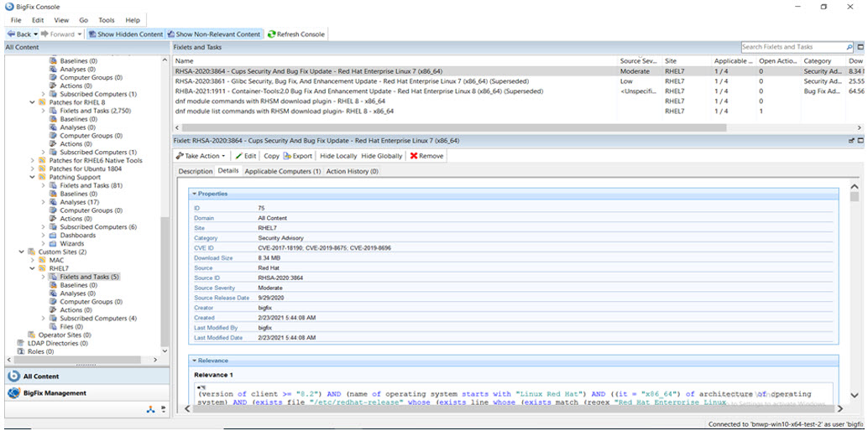868x431 pixels.
Task: Click the Refresh Console icon
Action: pyautogui.click(x=271, y=34)
